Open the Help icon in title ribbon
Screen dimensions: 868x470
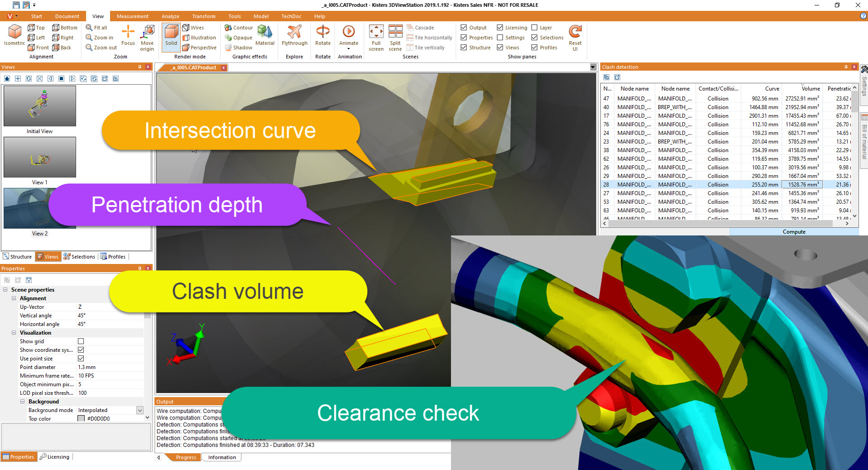click(x=863, y=16)
